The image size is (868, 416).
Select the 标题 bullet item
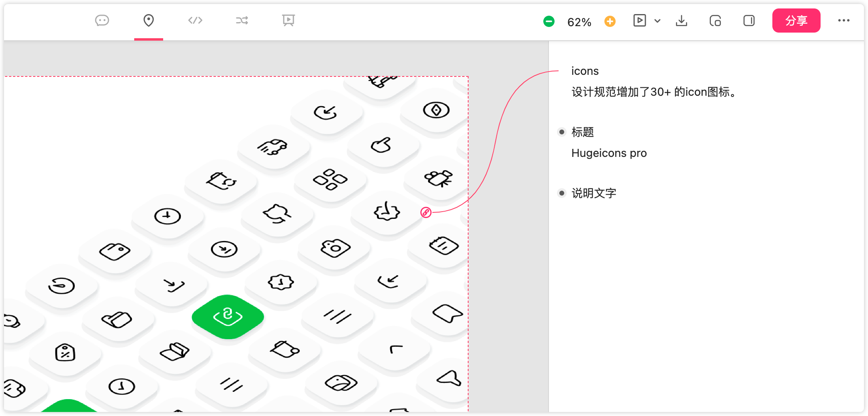[x=582, y=132]
